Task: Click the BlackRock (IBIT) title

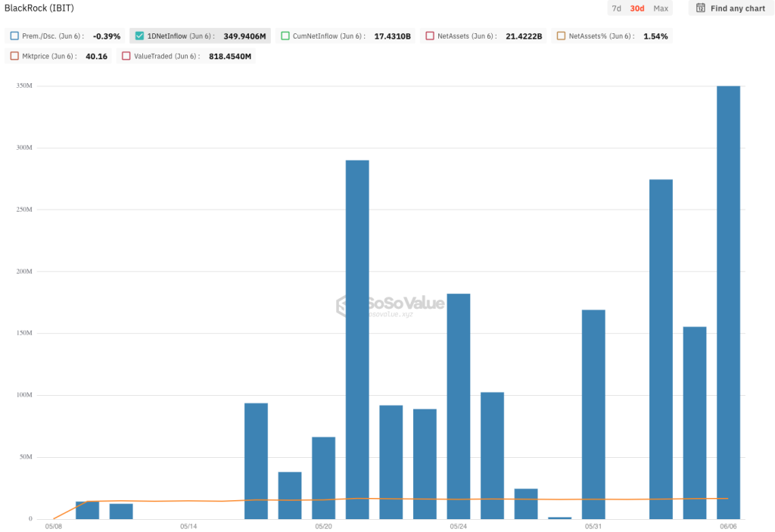Action: (x=39, y=8)
